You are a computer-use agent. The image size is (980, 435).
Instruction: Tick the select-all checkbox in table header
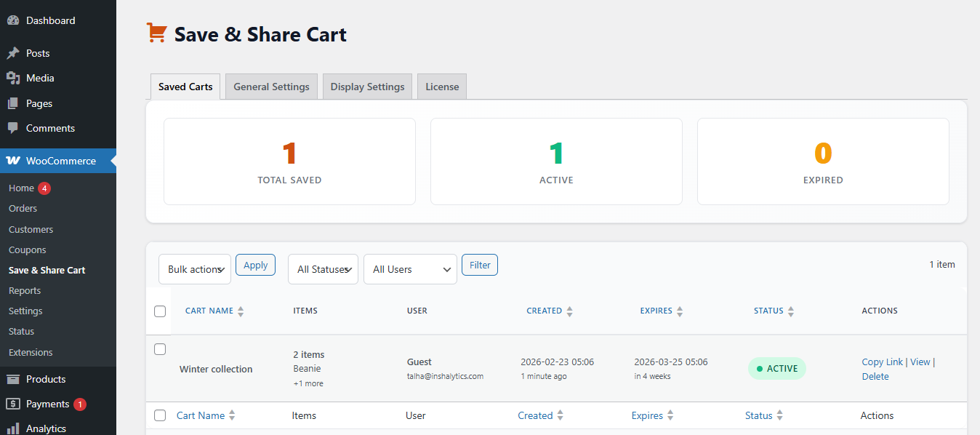(x=160, y=311)
